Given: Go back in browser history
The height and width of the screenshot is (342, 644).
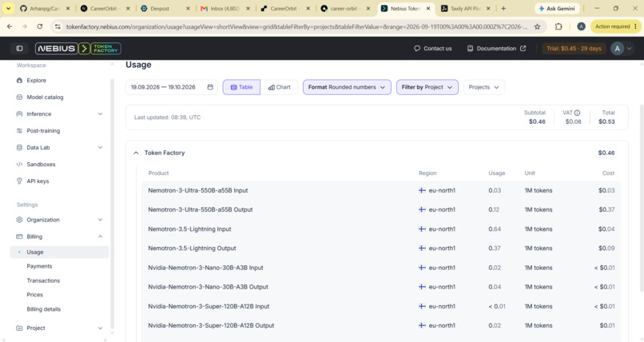Looking at the screenshot, I should point(10,26).
